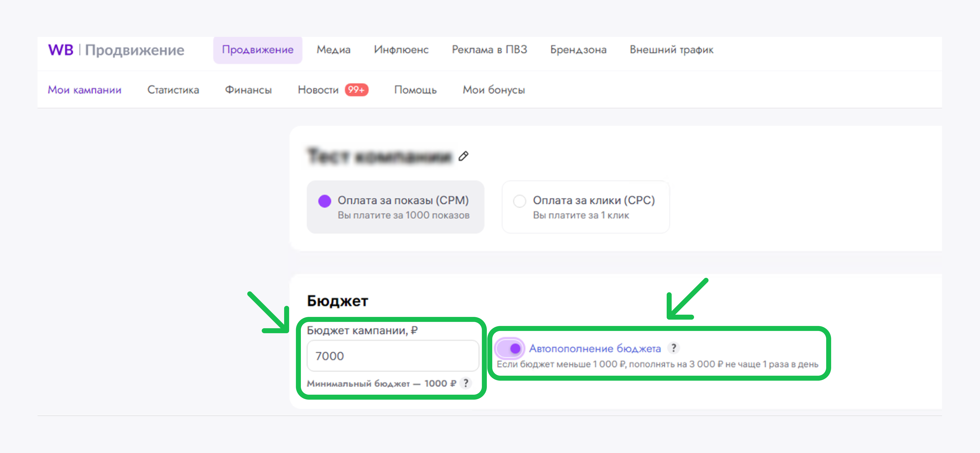Open the Внешний трафик tab
This screenshot has width=980, height=453.
[x=671, y=50]
